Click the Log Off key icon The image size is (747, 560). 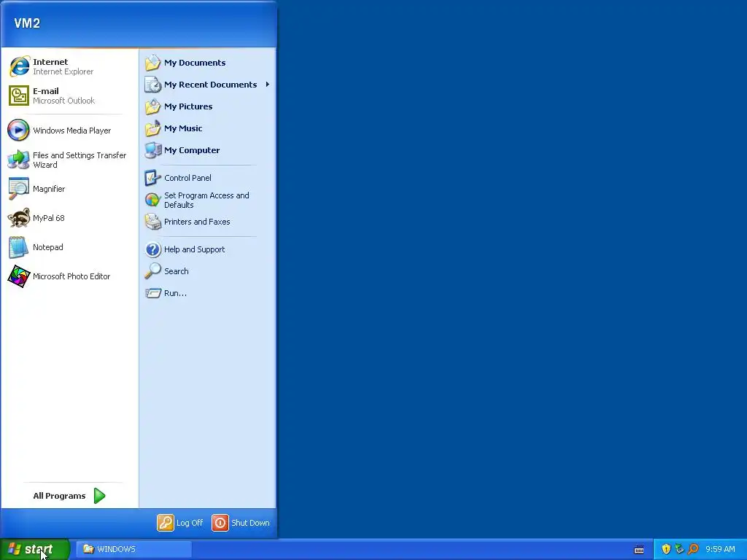[x=166, y=522]
